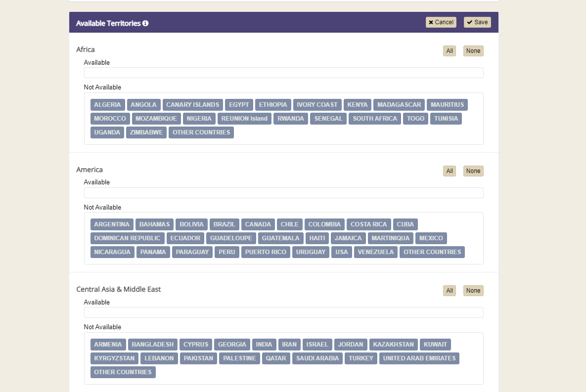Select the CANARY ISLANDS tag
The width and height of the screenshot is (586, 392).
192,105
